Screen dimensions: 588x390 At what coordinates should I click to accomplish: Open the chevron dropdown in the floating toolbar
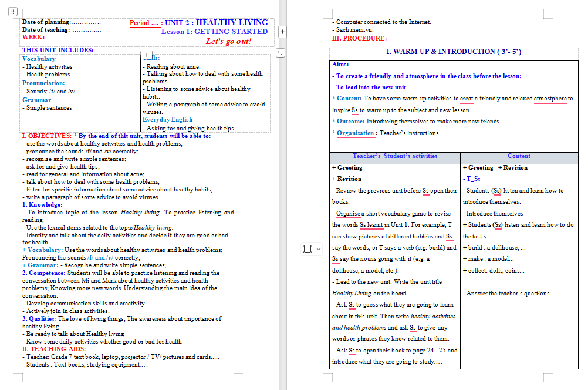click(x=320, y=249)
